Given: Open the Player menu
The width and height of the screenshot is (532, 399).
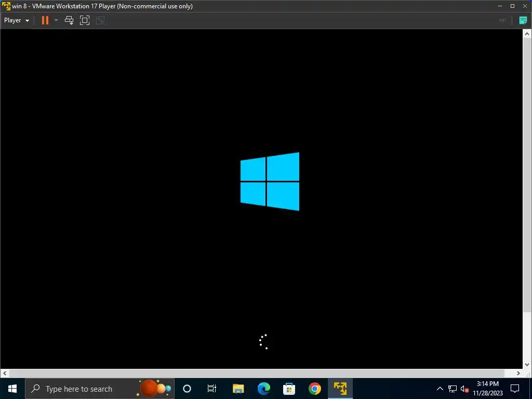Looking at the screenshot, I should pos(16,20).
